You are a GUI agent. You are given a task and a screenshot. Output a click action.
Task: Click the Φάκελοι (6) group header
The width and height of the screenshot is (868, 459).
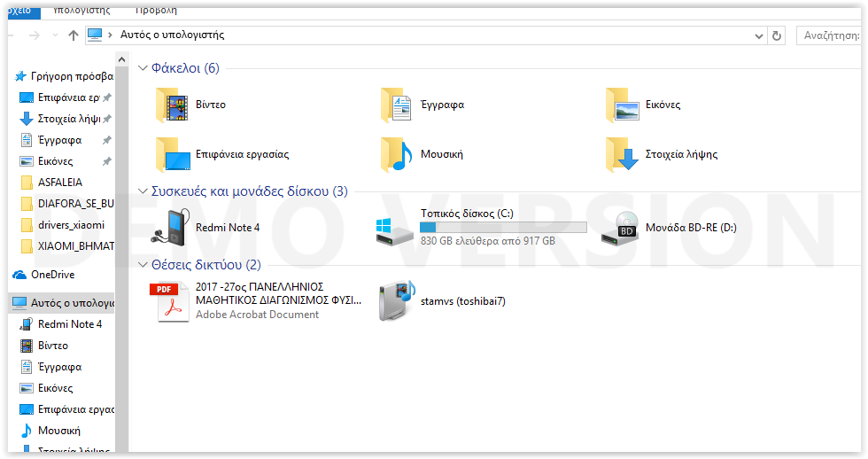[185, 68]
